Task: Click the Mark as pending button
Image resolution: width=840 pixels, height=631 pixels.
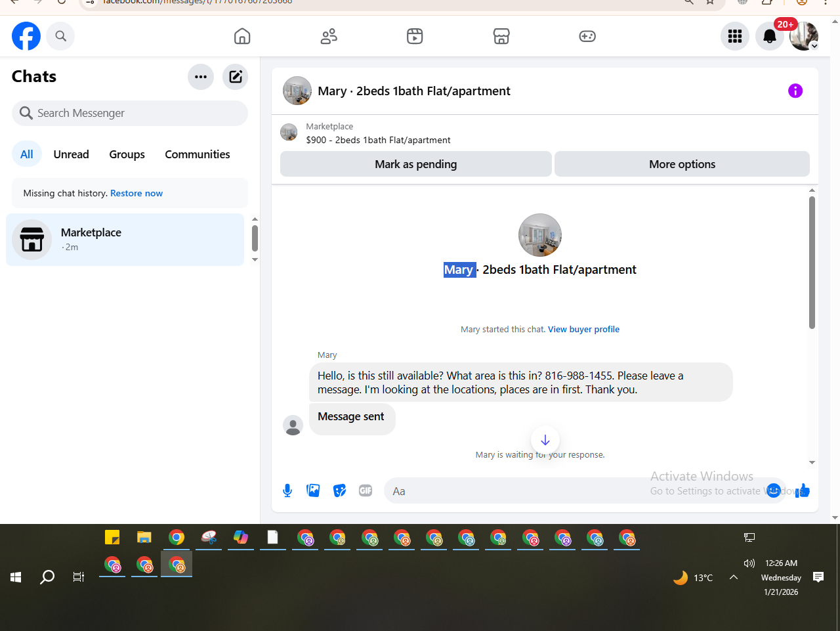Action: click(416, 164)
